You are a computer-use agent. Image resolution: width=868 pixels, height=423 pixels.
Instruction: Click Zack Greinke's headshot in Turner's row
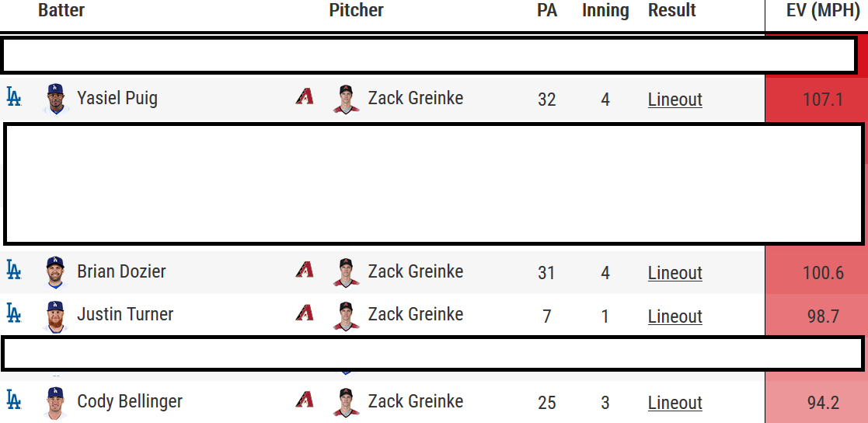346,316
